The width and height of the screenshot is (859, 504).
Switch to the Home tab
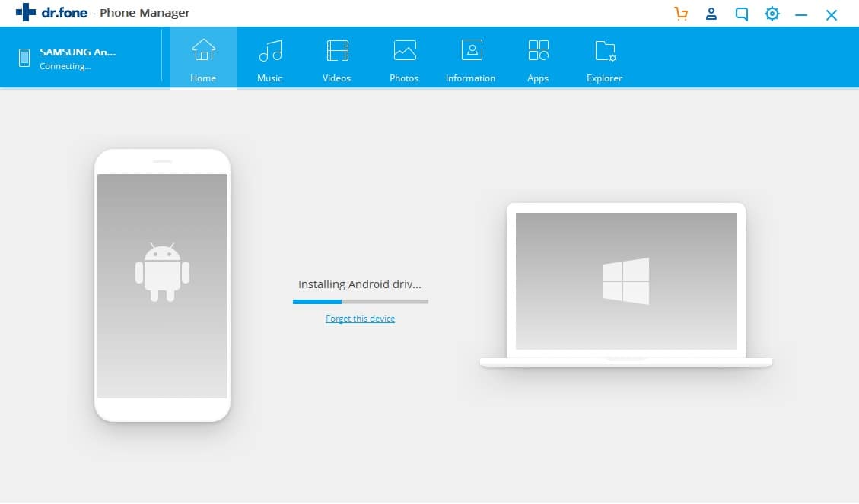(x=203, y=58)
